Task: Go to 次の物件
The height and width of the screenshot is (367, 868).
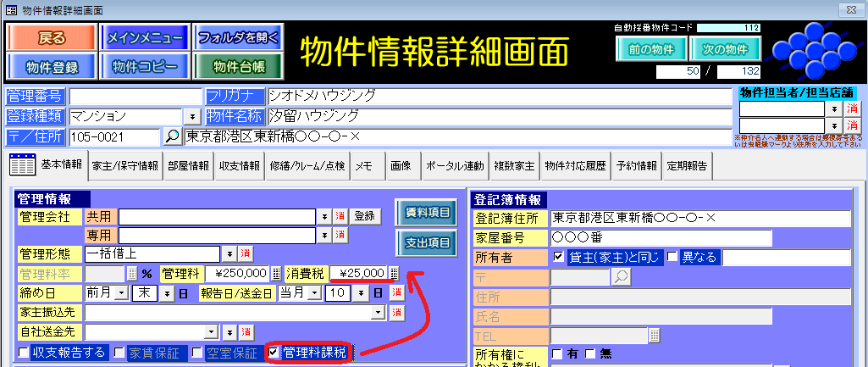Action: click(725, 48)
